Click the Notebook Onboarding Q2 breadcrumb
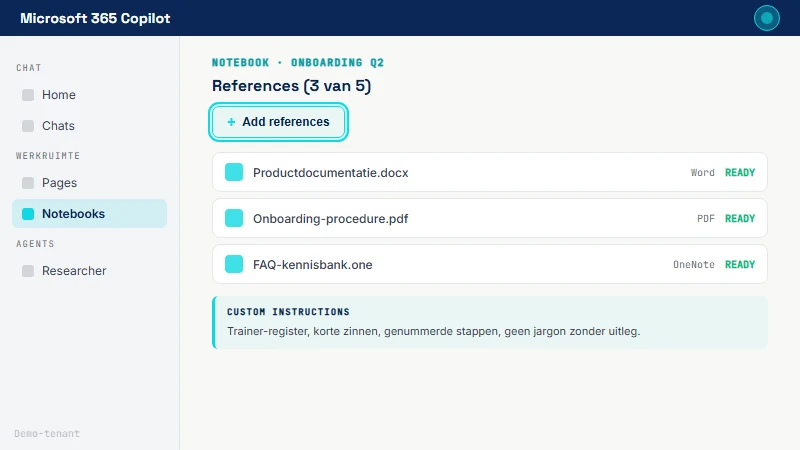 [297, 62]
